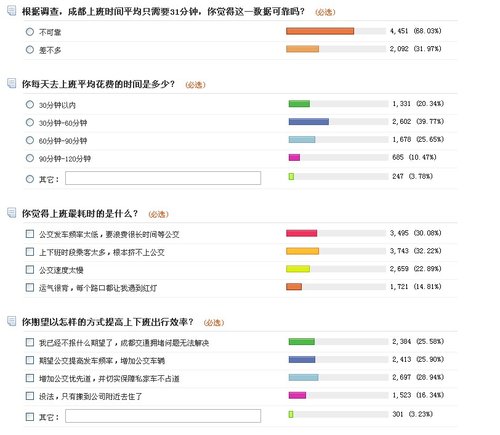
Task: Click the result count 2,384 (25.58%)
Action: [x=418, y=341]
